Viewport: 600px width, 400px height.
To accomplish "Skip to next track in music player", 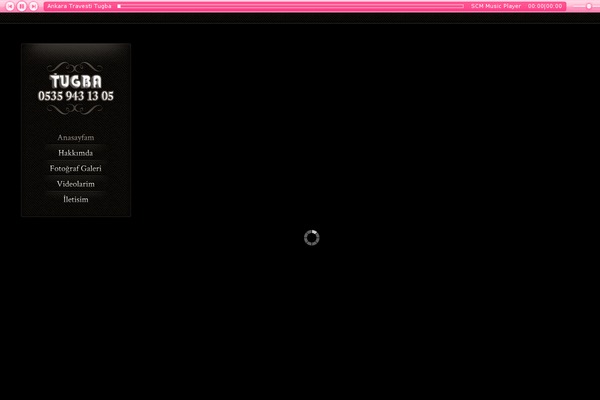I will click(x=34, y=6).
